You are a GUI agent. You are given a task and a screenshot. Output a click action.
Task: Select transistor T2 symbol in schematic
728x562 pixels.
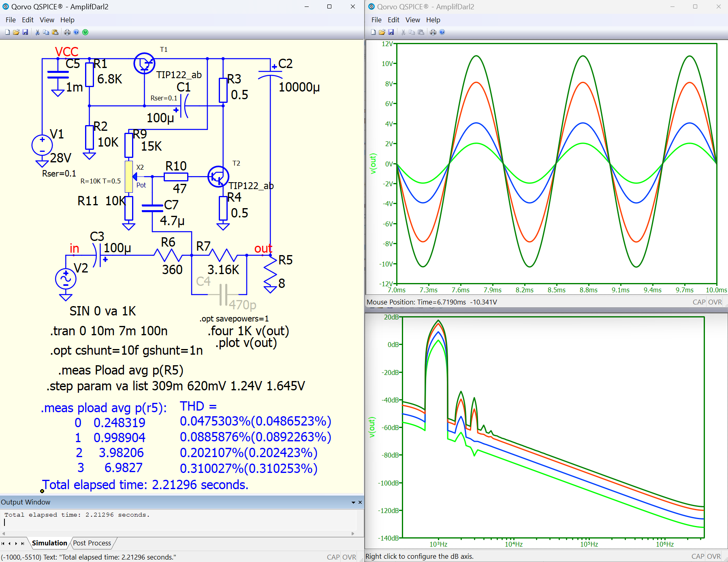tap(218, 177)
